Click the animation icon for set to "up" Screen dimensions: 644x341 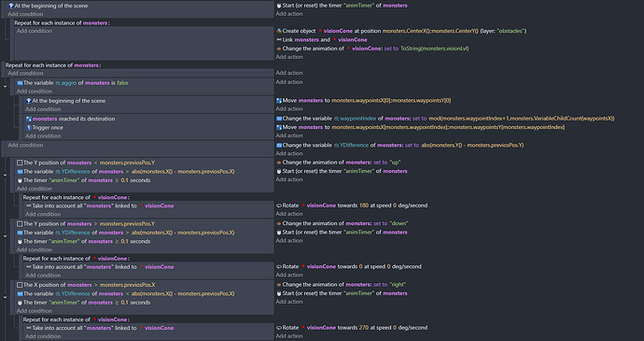click(x=279, y=163)
